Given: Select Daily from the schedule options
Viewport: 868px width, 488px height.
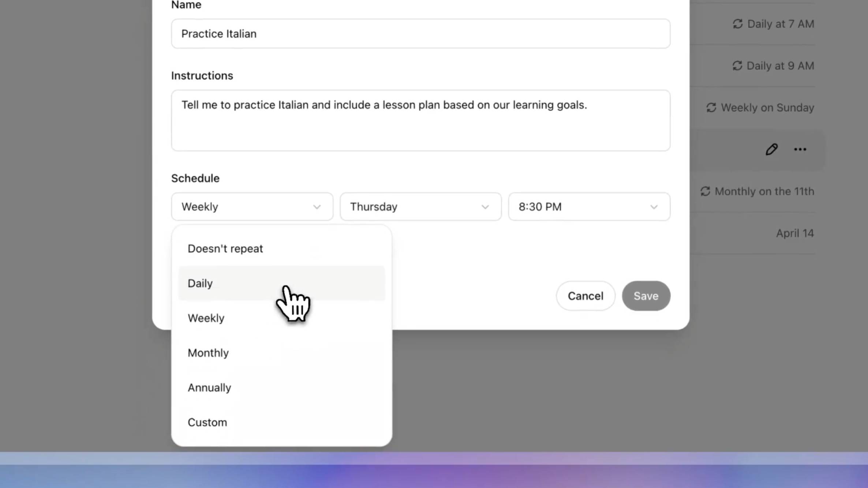Looking at the screenshot, I should point(200,283).
